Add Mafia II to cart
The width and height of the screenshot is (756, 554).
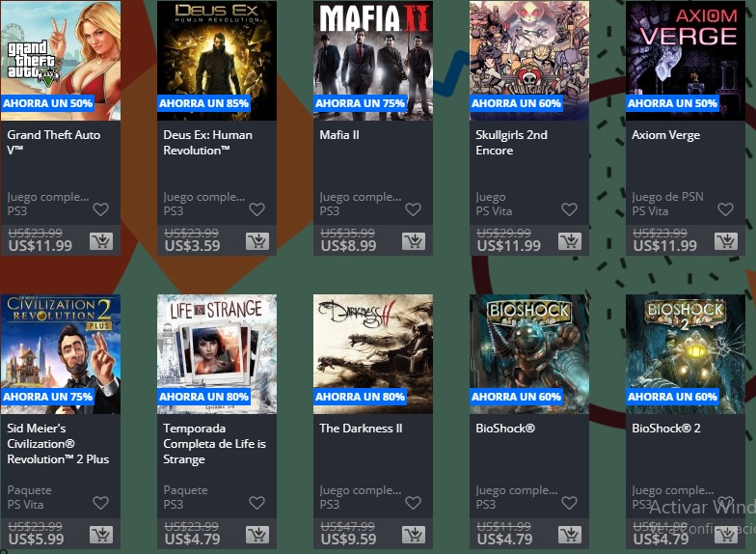[414, 241]
